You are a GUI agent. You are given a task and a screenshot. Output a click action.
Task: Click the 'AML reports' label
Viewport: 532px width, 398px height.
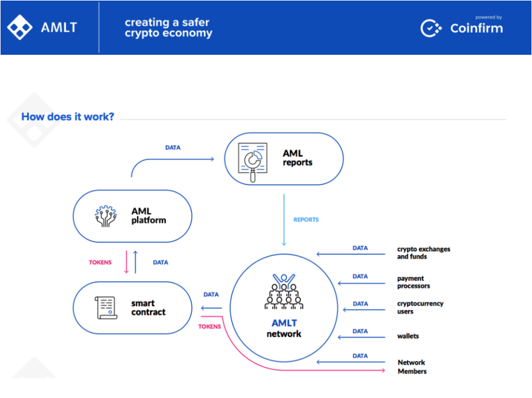click(x=297, y=158)
